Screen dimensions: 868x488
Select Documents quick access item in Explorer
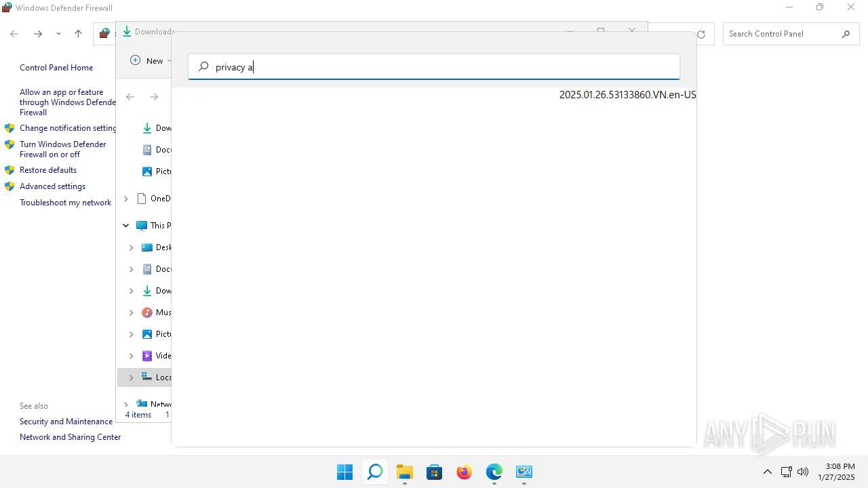point(157,150)
